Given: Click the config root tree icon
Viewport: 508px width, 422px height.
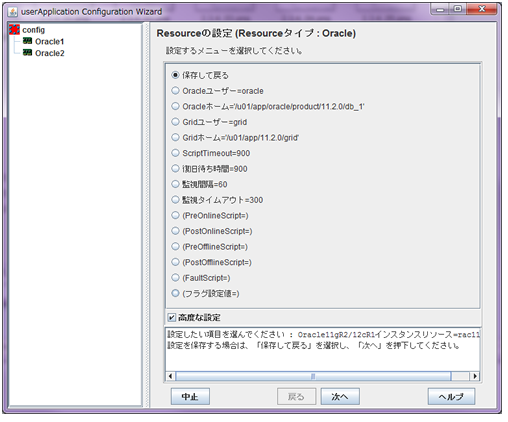Looking at the screenshot, I should 14,29.
